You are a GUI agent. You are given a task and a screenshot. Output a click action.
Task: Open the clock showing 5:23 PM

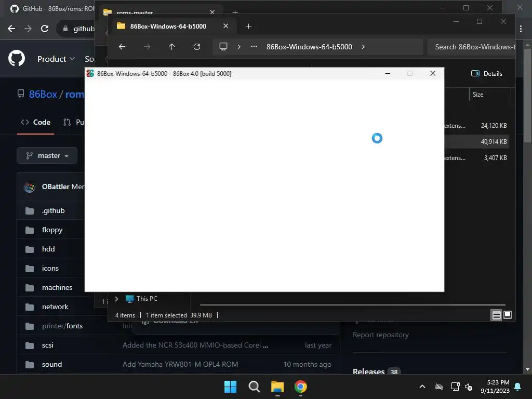pos(495,387)
